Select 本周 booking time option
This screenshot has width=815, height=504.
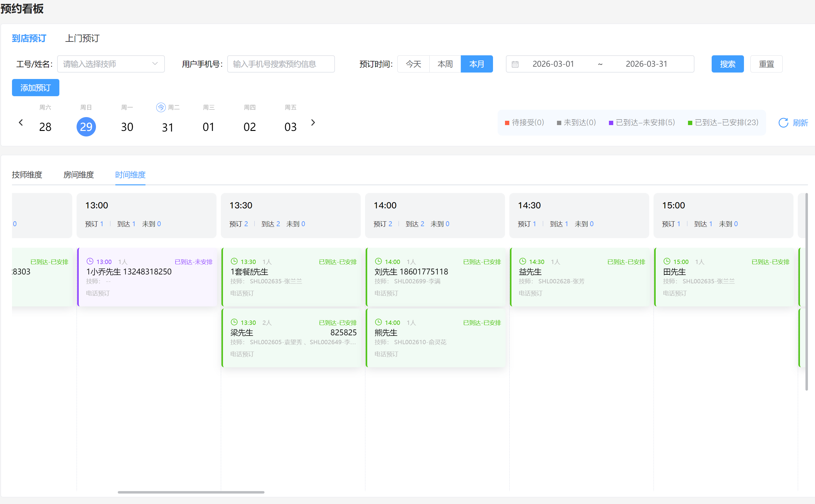click(445, 64)
